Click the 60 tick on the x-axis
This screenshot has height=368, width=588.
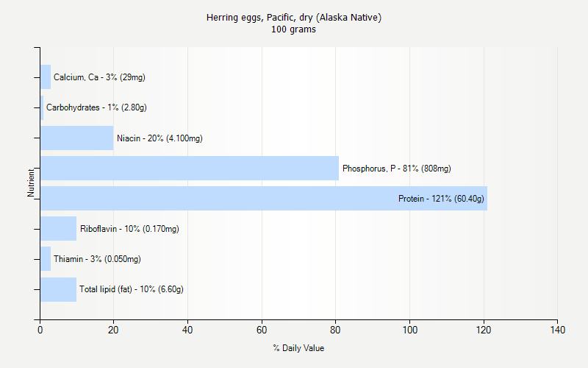click(x=262, y=330)
